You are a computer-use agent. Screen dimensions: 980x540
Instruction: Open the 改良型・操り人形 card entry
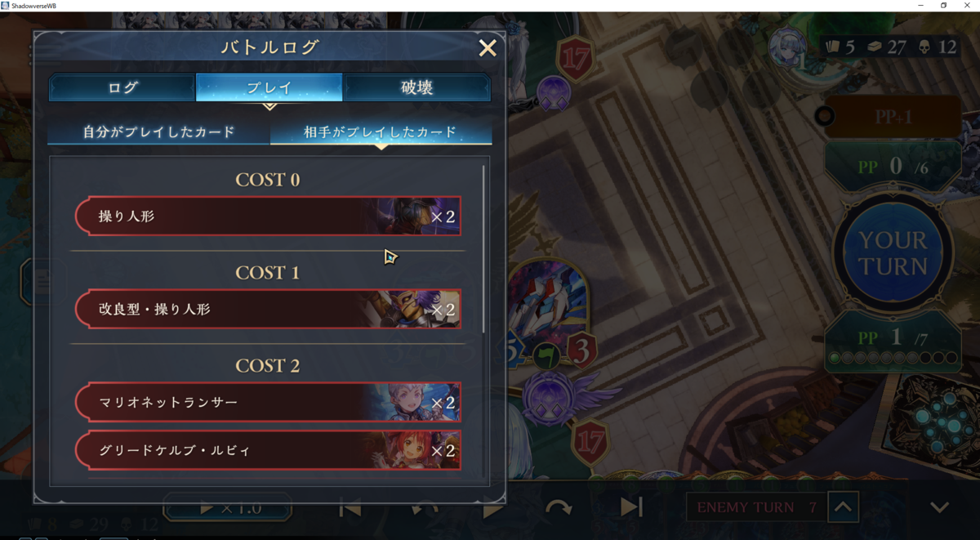(268, 310)
